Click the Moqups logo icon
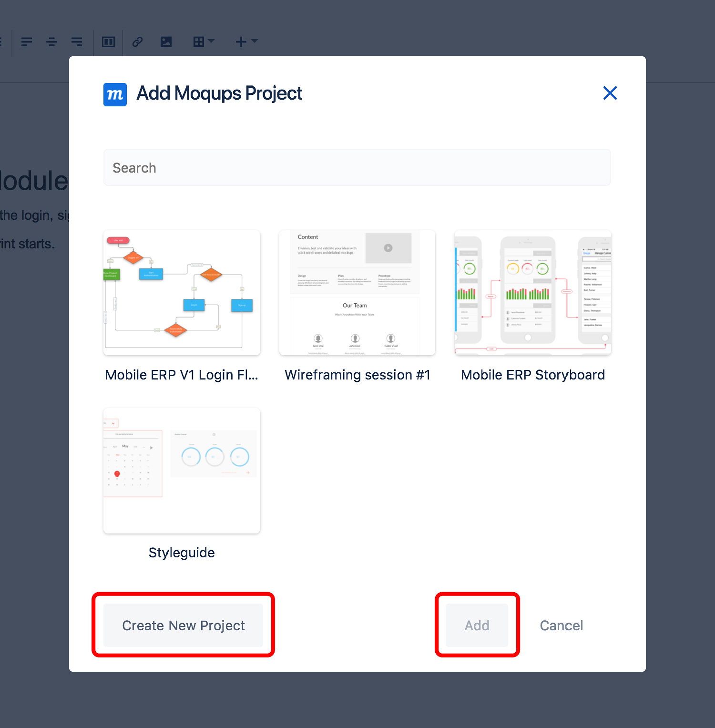This screenshot has height=728, width=715. point(115,94)
